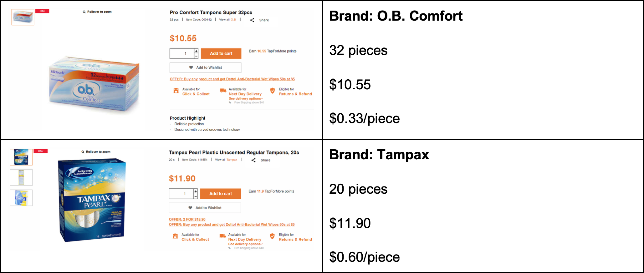Screen dimensions: 644x273
Task: Click the magnifier icon above the Tampax image
Action: [83, 152]
